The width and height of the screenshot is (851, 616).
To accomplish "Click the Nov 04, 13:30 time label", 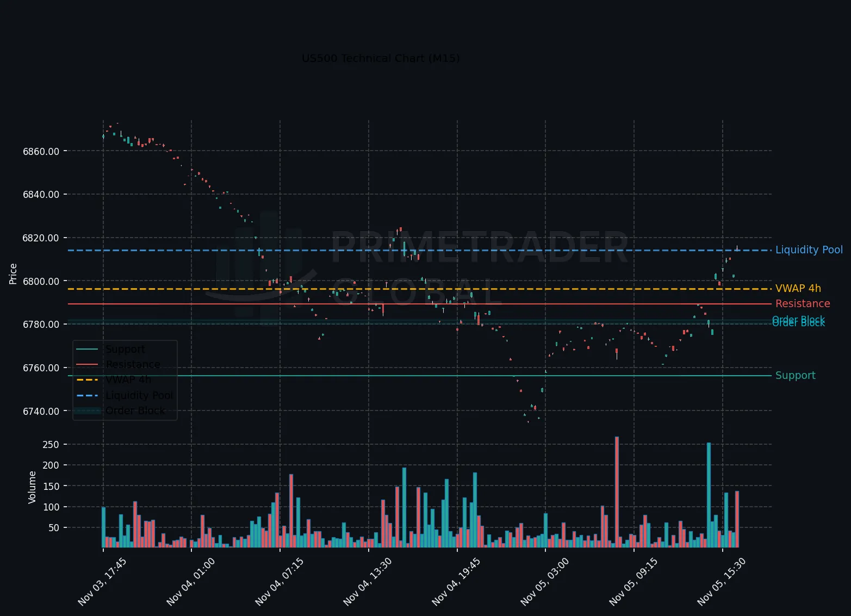I will pyautogui.click(x=368, y=581).
